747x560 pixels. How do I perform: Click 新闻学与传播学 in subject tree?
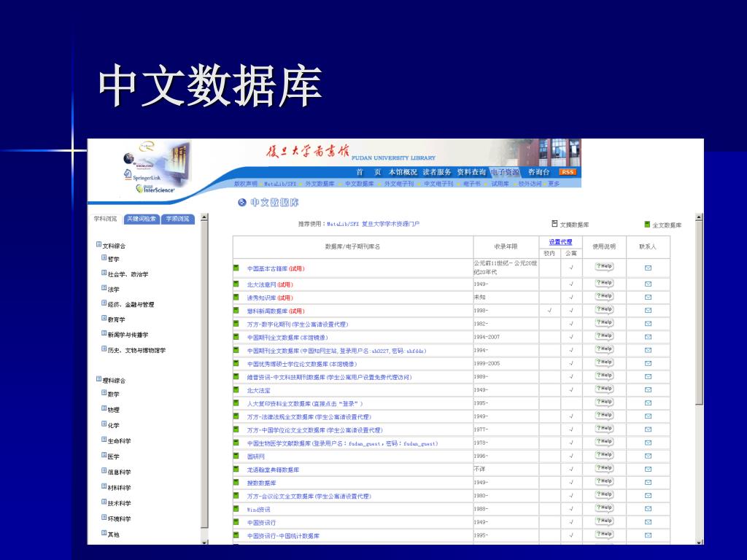(x=128, y=335)
